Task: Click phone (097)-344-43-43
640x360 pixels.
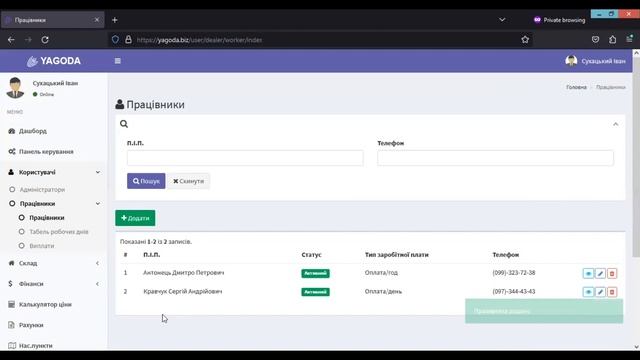Action: [513, 291]
